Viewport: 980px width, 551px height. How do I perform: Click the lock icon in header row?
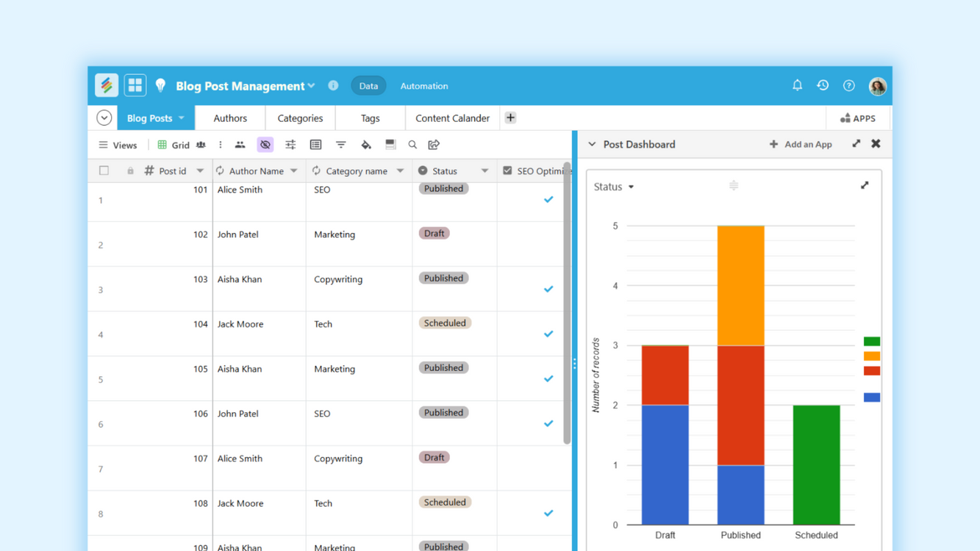point(130,170)
